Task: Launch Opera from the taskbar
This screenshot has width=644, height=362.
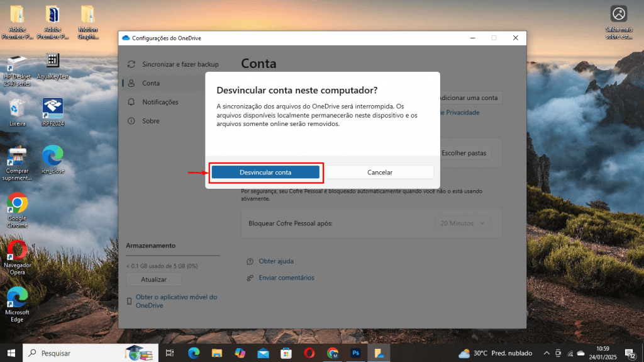Action: (x=309, y=353)
